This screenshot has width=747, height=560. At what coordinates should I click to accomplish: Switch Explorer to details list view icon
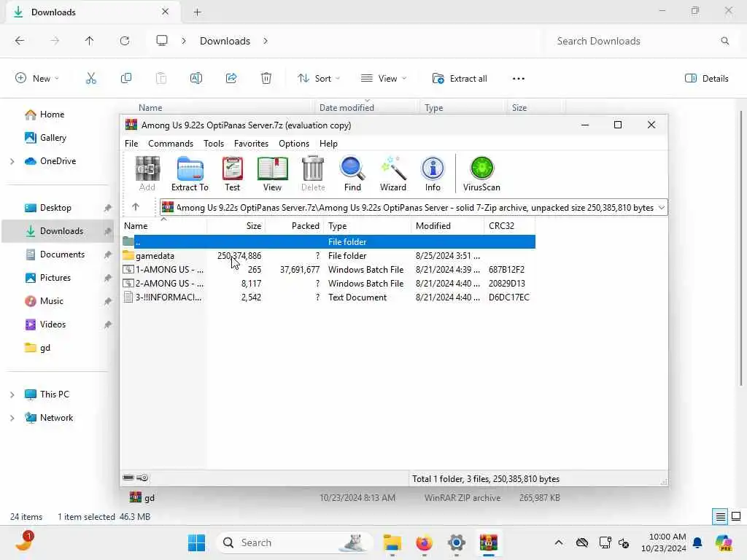[x=720, y=516]
